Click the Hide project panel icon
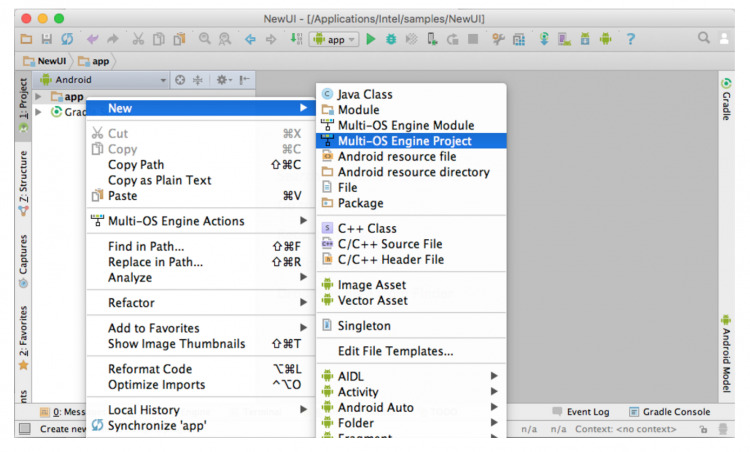 click(x=244, y=80)
